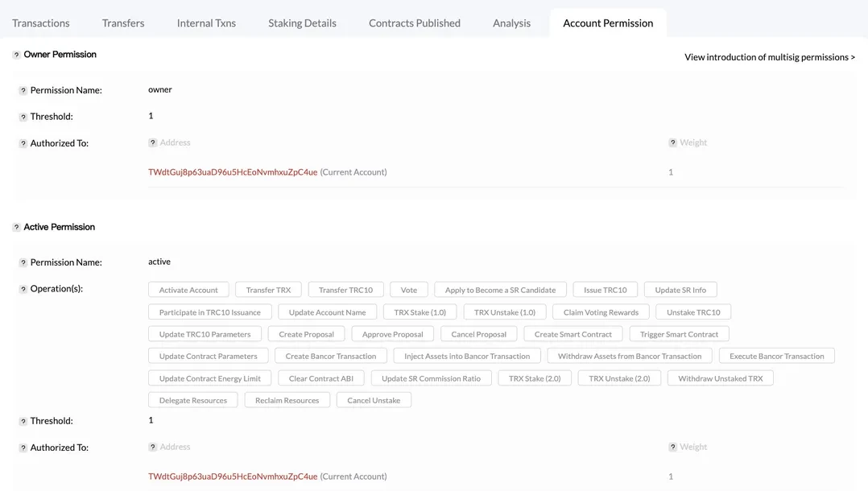Click the Create Bancor Transaction tag
This screenshot has height=491, width=868.
[x=330, y=356]
